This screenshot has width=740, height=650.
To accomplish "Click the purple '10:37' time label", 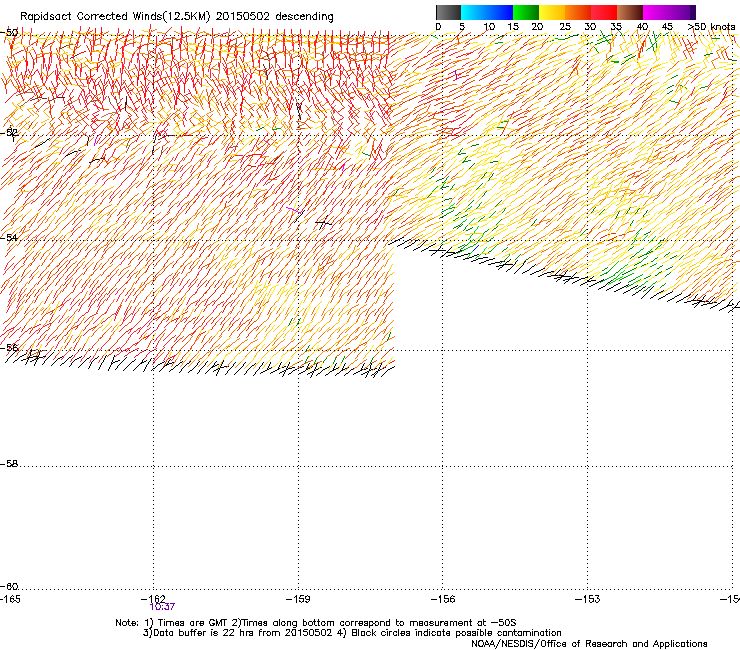I will [x=162, y=607].
